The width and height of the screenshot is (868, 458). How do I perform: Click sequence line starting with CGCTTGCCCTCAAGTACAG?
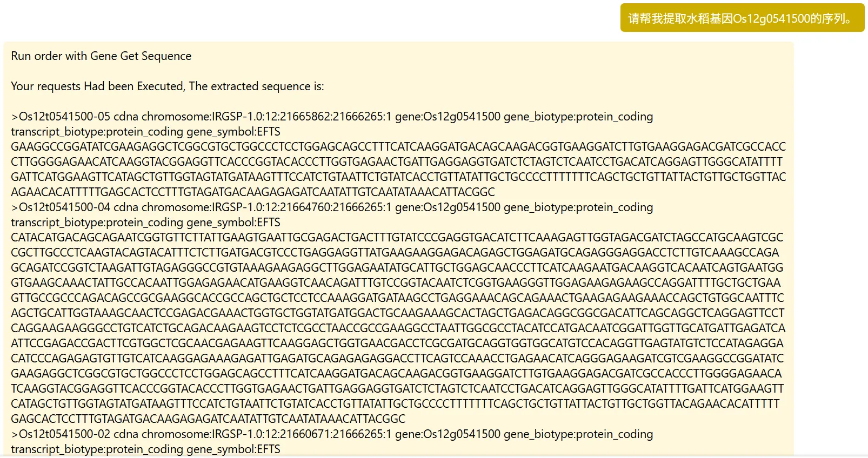[x=395, y=253]
